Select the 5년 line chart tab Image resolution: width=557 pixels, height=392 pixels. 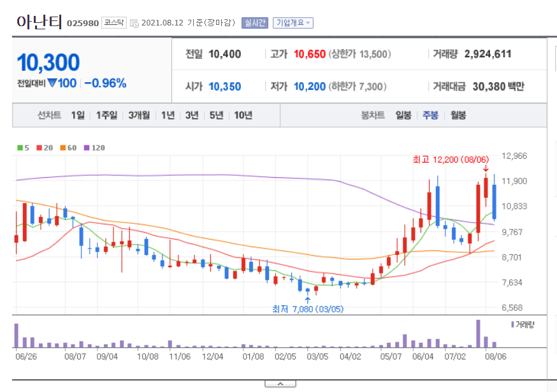(x=216, y=115)
